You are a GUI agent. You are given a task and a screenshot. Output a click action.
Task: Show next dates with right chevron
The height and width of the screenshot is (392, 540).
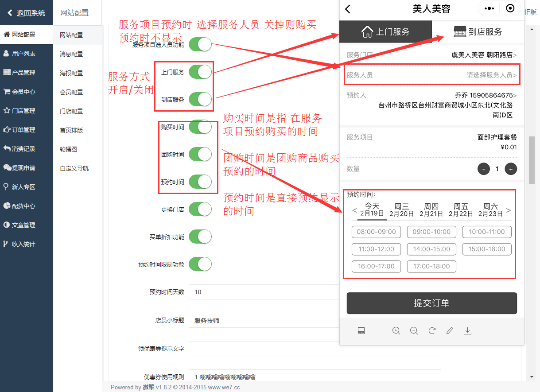[x=508, y=210]
